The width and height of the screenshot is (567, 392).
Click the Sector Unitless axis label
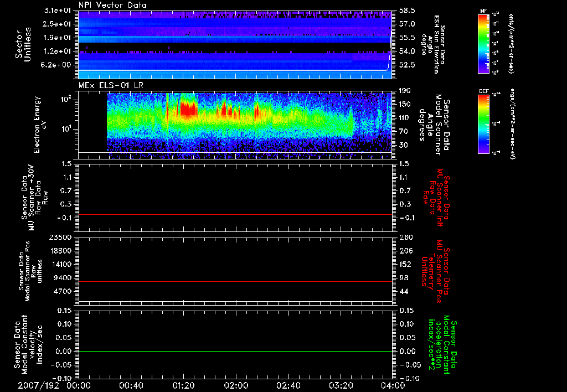coord(23,44)
